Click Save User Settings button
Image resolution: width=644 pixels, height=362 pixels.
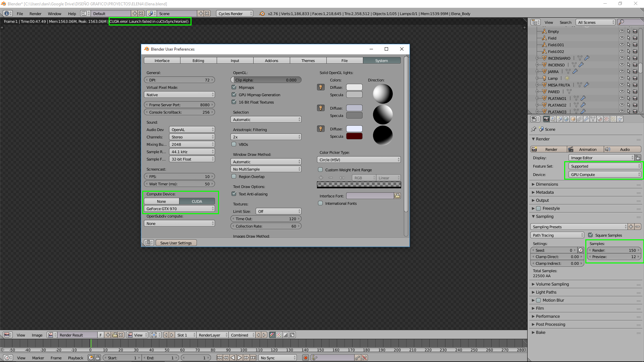point(176,243)
